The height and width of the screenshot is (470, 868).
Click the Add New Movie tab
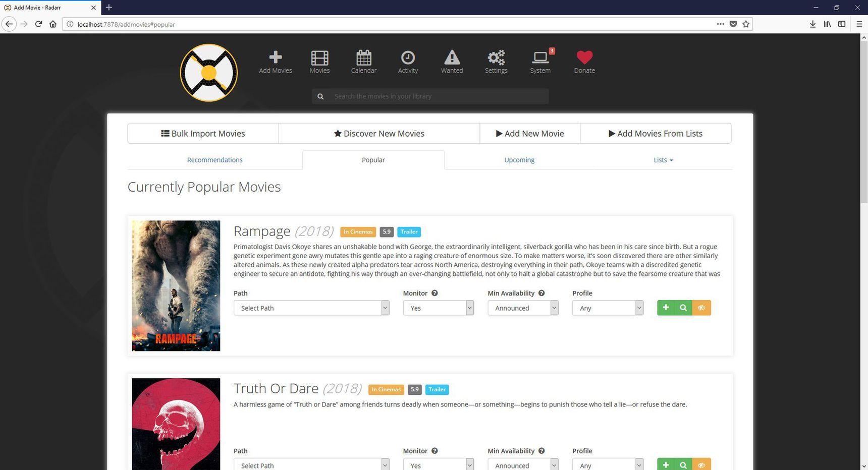530,133
